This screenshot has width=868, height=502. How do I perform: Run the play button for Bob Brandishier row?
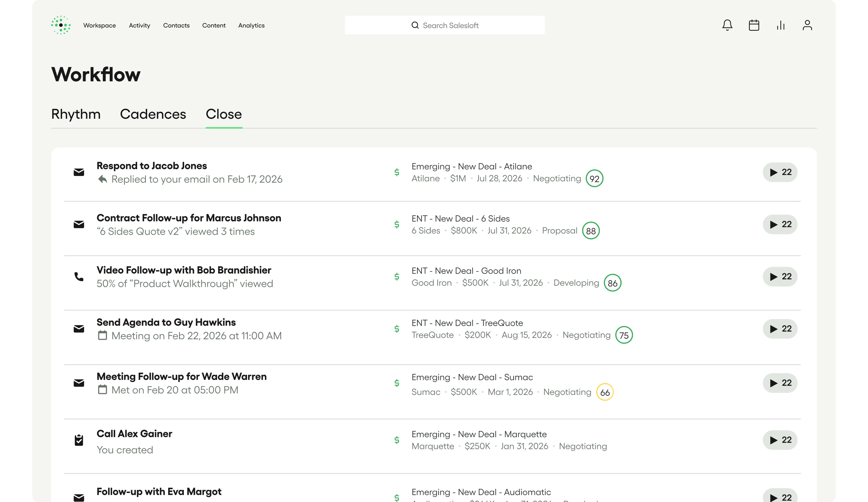point(780,277)
